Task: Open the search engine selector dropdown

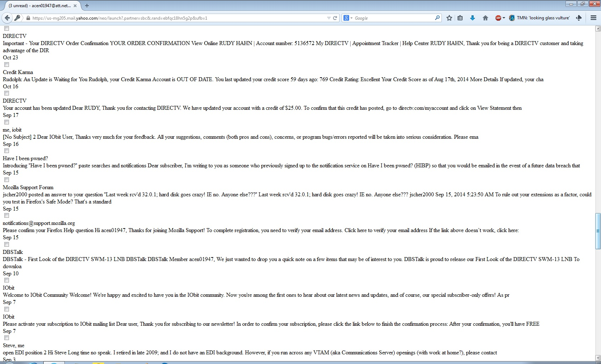Action: pyautogui.click(x=351, y=18)
